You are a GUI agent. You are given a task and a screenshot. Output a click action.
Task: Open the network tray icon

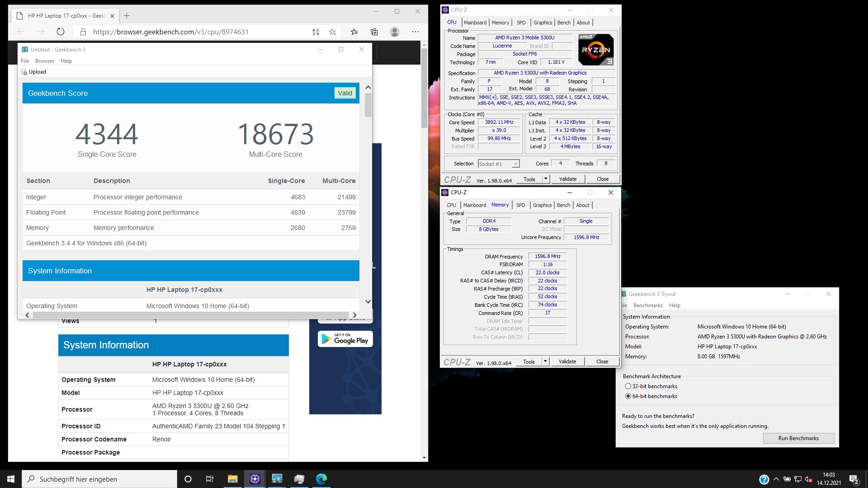[798, 479]
